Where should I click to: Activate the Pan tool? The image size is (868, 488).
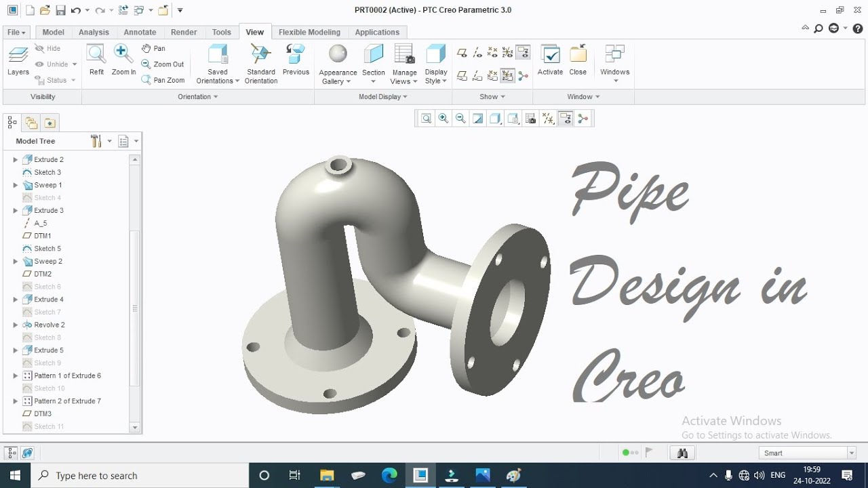pyautogui.click(x=153, y=48)
